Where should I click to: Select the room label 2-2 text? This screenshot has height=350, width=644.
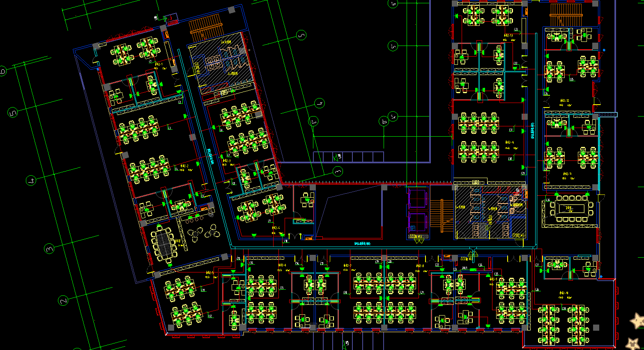pos(185,166)
